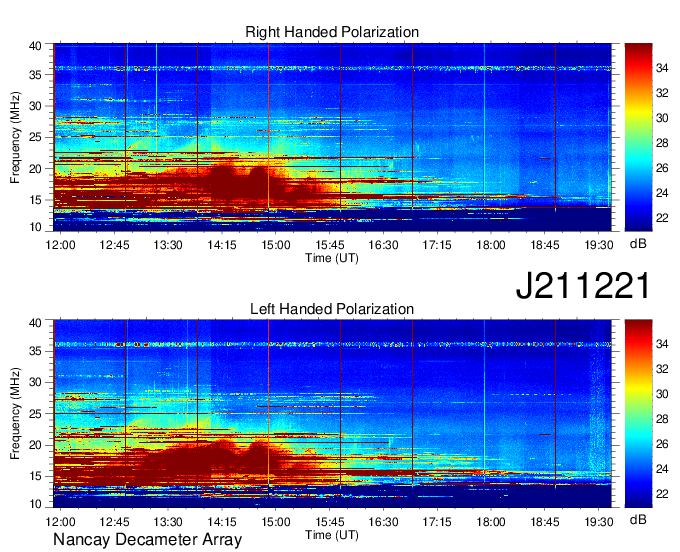Click the 18:45 time tick on the top panel
Viewport: 680px width, 552px height.
point(545,245)
